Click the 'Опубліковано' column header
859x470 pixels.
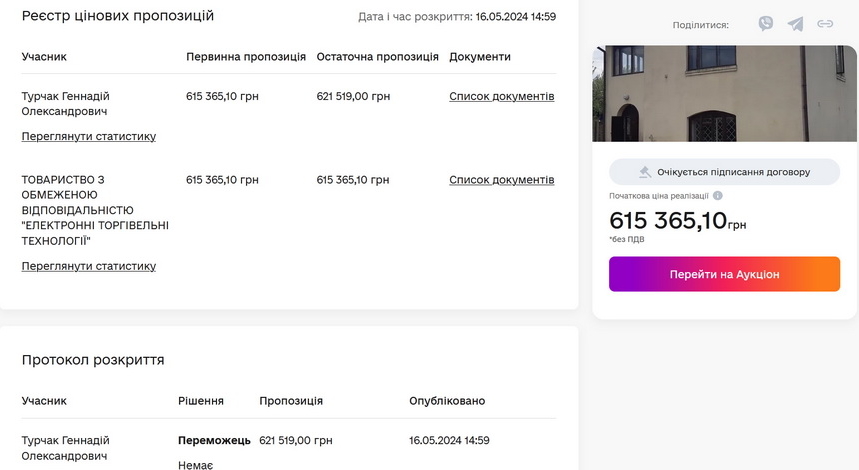(x=447, y=401)
